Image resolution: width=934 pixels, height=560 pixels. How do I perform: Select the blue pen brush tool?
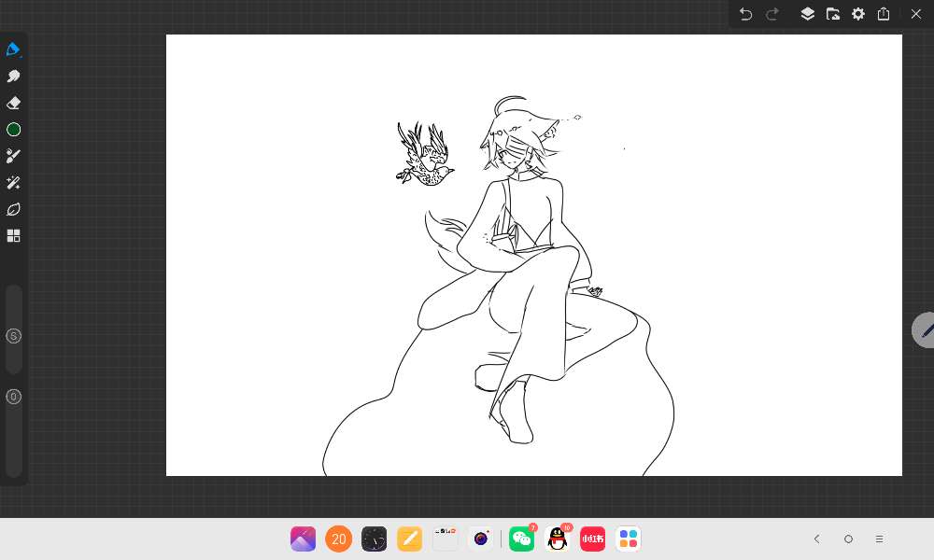coord(13,49)
